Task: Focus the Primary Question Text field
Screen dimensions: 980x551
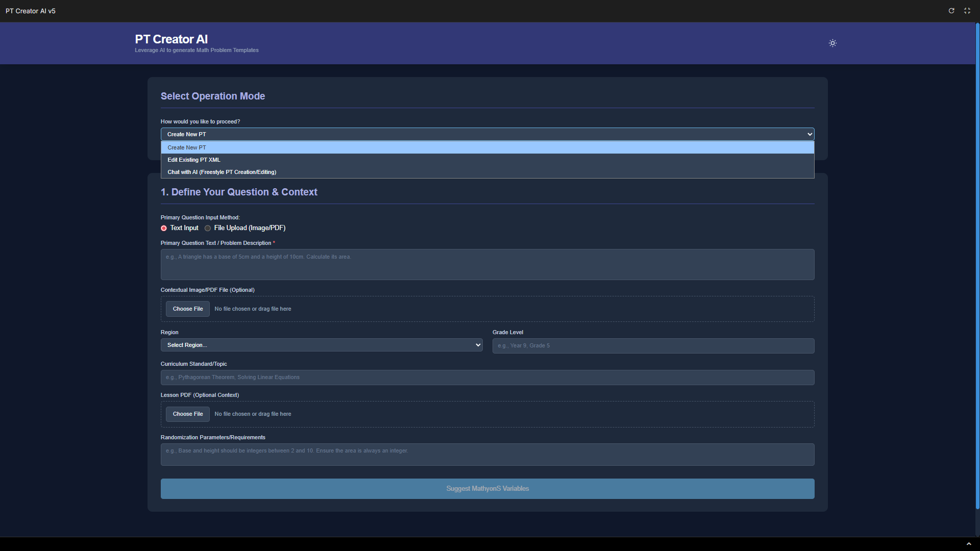Action: (487, 264)
